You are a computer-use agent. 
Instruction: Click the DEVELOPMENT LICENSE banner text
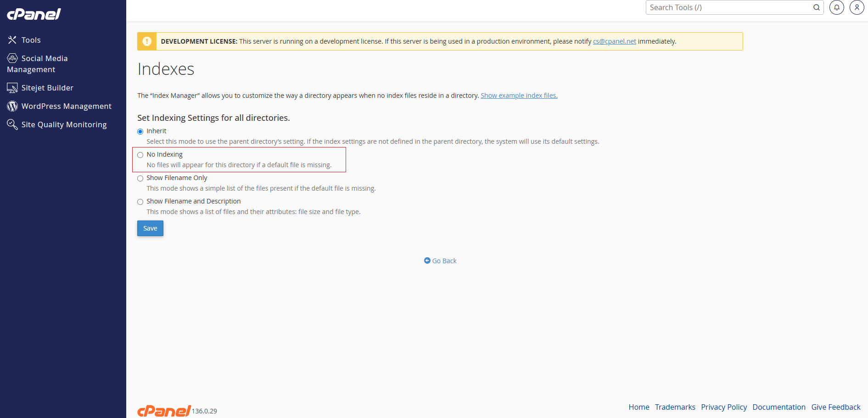click(x=199, y=41)
